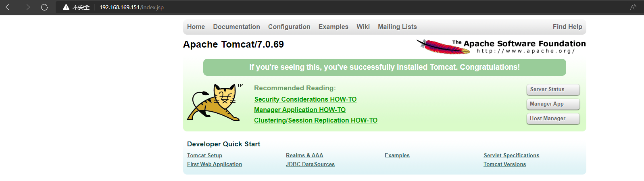
Task: Click the not-secure warning triangle icon
Action: 66,7
